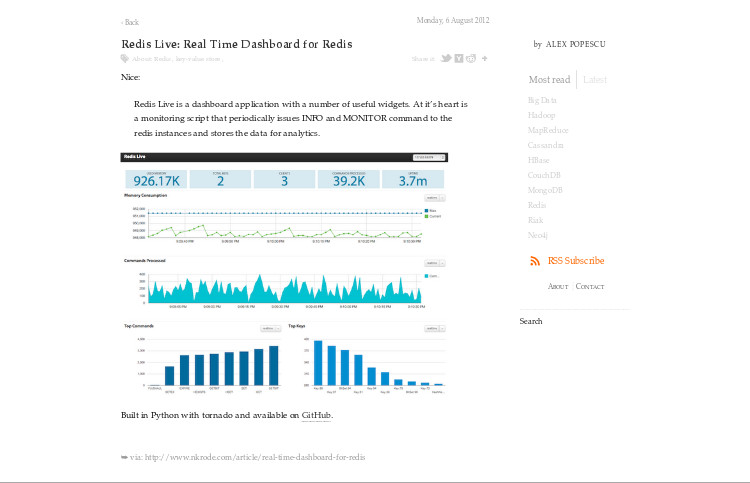Open the Big Data topic link

pos(542,100)
